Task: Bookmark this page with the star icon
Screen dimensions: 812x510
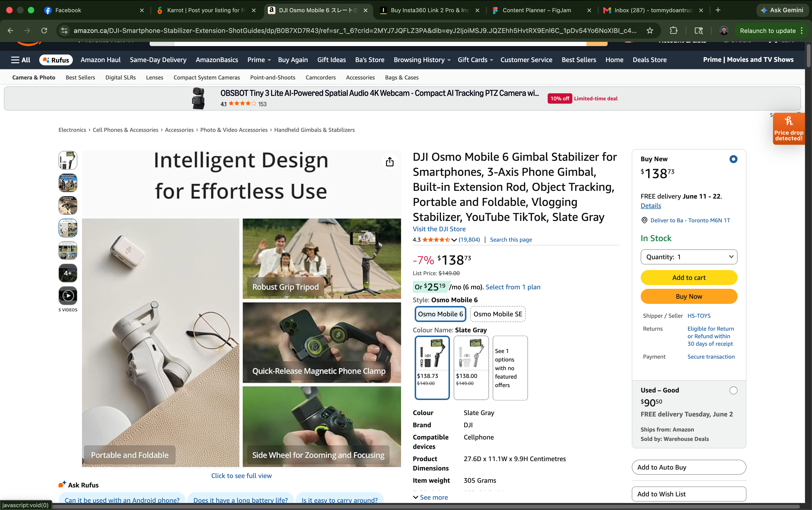Action: pos(650,31)
